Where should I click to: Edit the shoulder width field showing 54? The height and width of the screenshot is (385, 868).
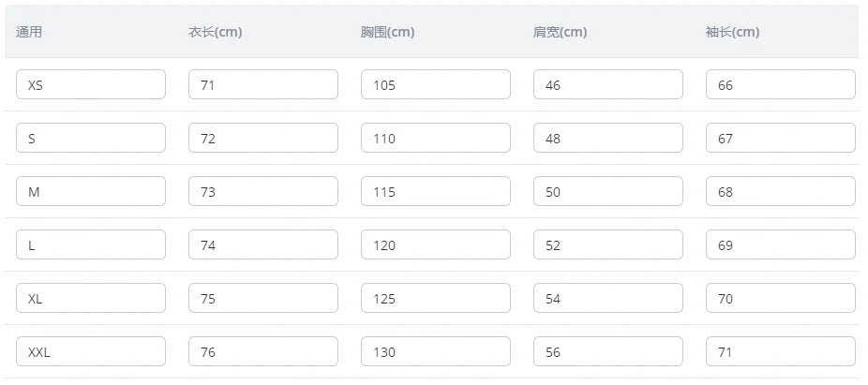(x=607, y=298)
